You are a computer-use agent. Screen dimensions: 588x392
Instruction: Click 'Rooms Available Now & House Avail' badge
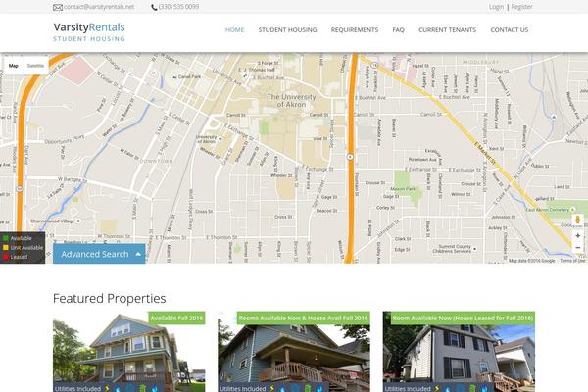[304, 318]
